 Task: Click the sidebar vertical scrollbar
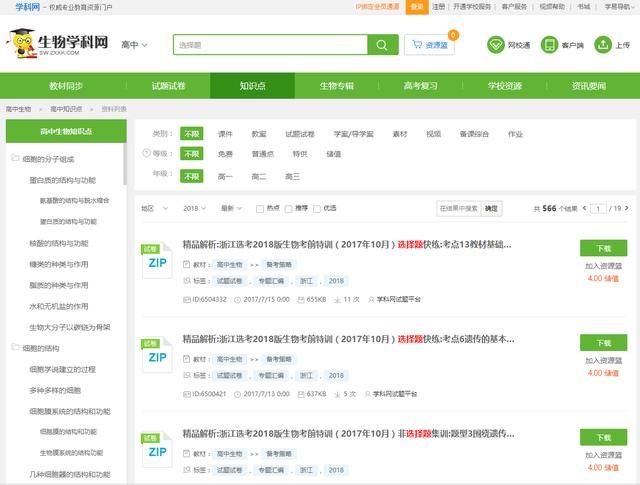click(125, 164)
